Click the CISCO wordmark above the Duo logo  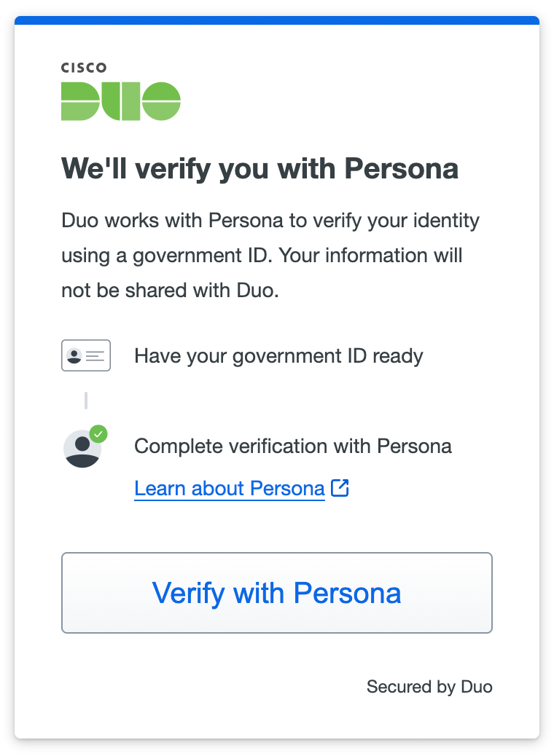click(x=82, y=68)
